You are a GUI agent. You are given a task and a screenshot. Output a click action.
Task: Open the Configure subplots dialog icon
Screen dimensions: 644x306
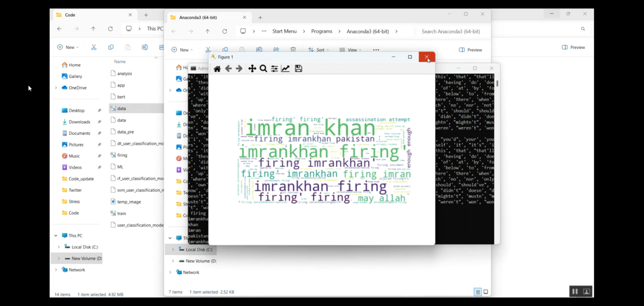coord(274,68)
